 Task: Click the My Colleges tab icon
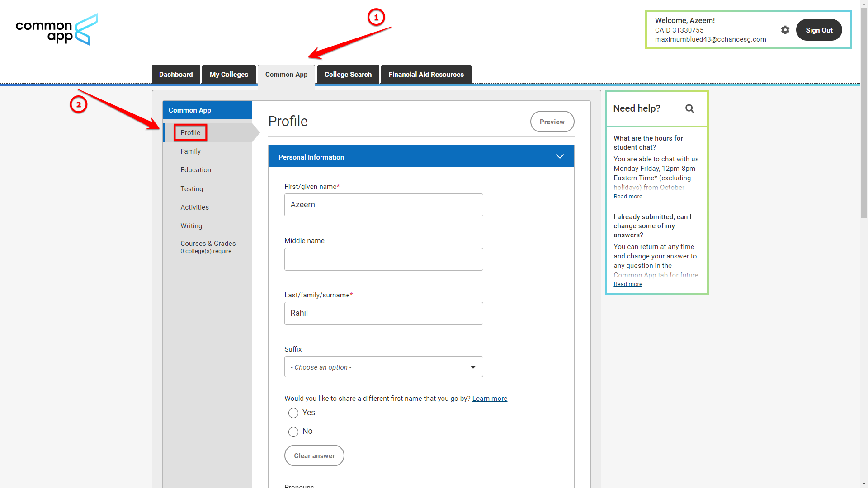point(228,75)
